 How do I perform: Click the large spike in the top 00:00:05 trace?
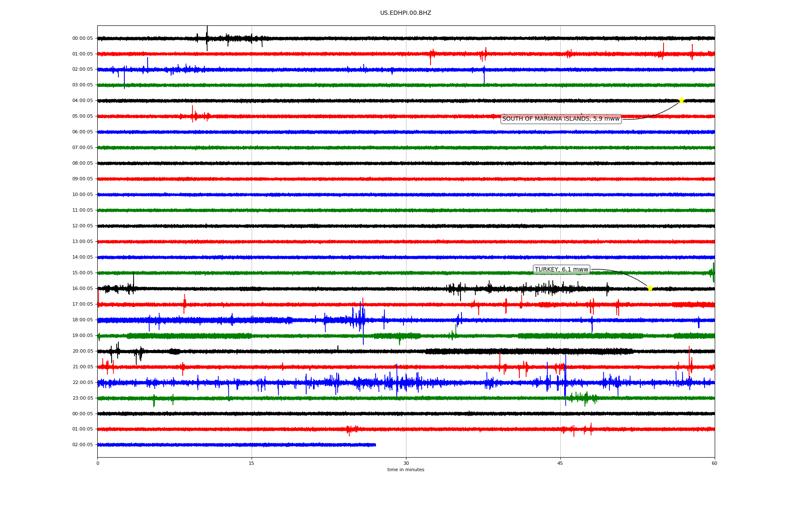pyautogui.click(x=207, y=39)
